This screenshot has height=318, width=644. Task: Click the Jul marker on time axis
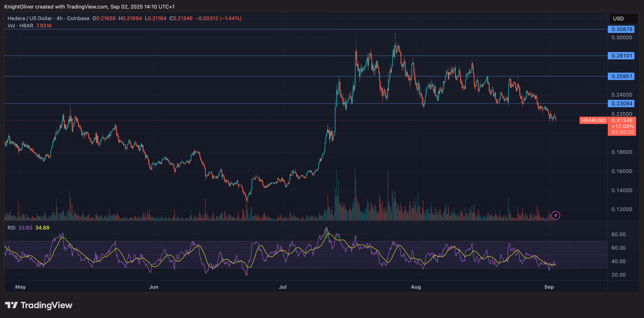point(283,287)
